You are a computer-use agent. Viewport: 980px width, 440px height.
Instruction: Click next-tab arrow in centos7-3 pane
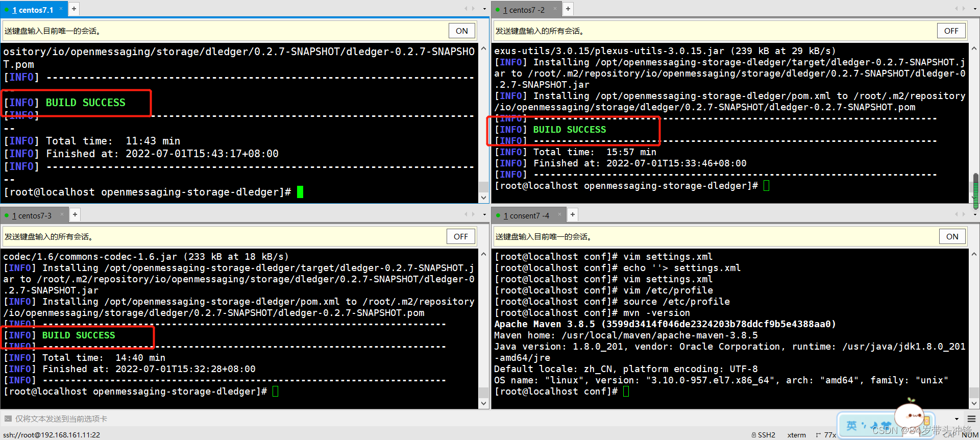tap(473, 214)
